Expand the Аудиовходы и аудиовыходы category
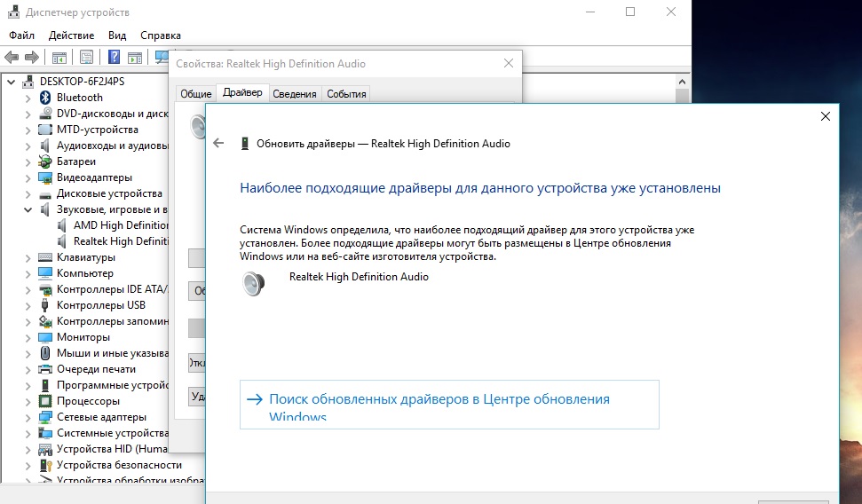The image size is (862, 504). tap(28, 146)
